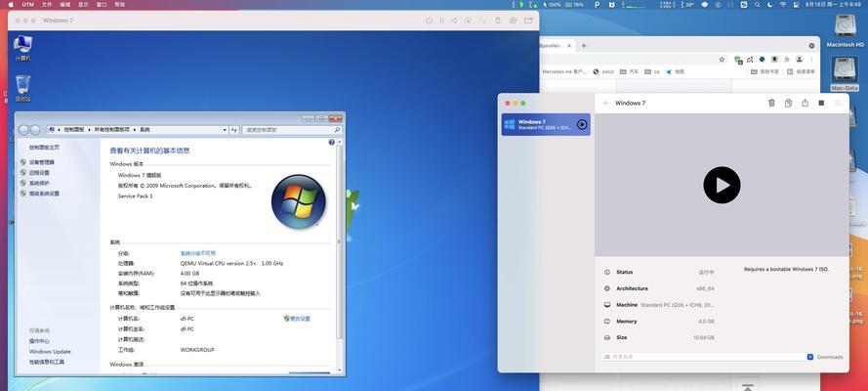Open Remote settings link in System sidebar
The image size is (868, 391).
[x=39, y=173]
